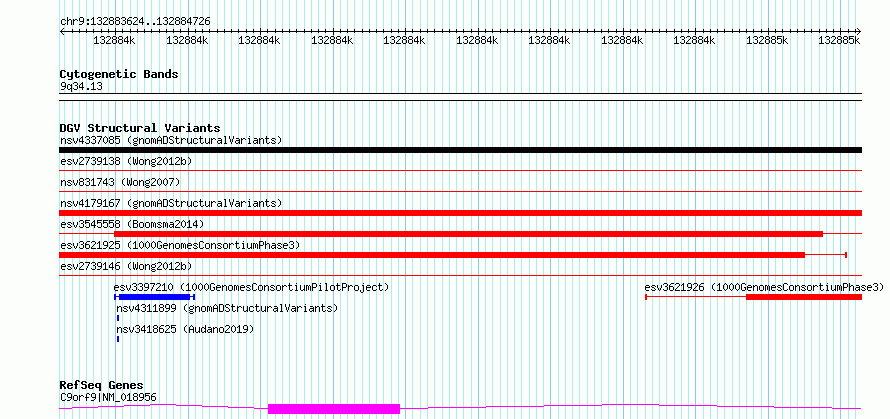890x419 pixels.
Task: Select the thin red line under esv2739138
Action: [461, 170]
